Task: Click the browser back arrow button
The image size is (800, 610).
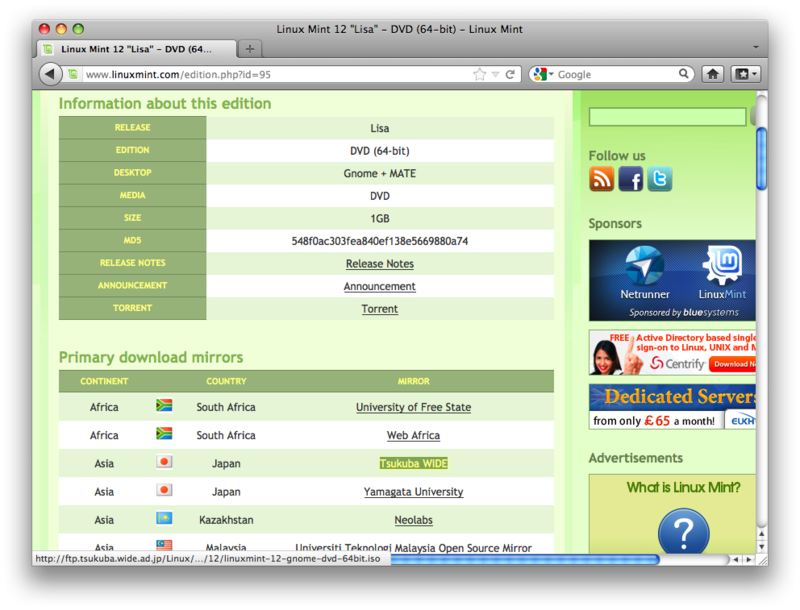Action: (x=49, y=74)
